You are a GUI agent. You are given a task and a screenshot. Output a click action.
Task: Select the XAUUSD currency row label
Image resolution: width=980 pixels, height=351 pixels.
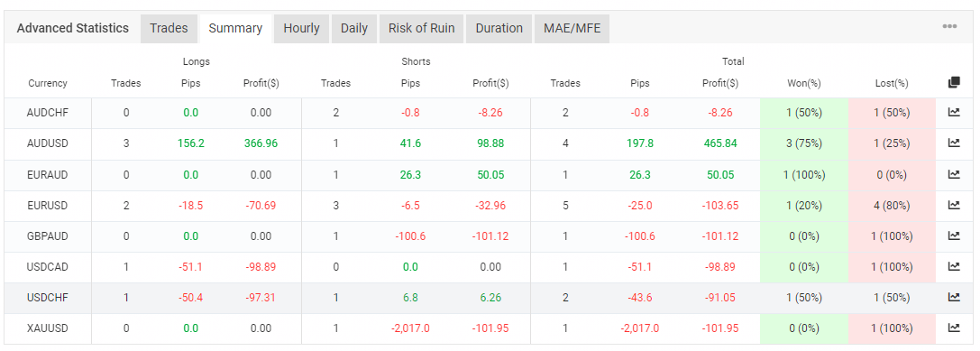48,328
